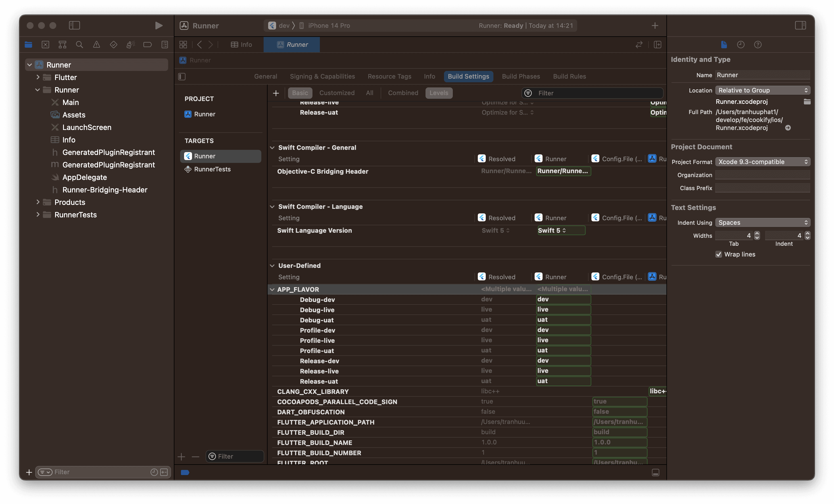Open the Find navigator magnifier icon

click(x=80, y=44)
